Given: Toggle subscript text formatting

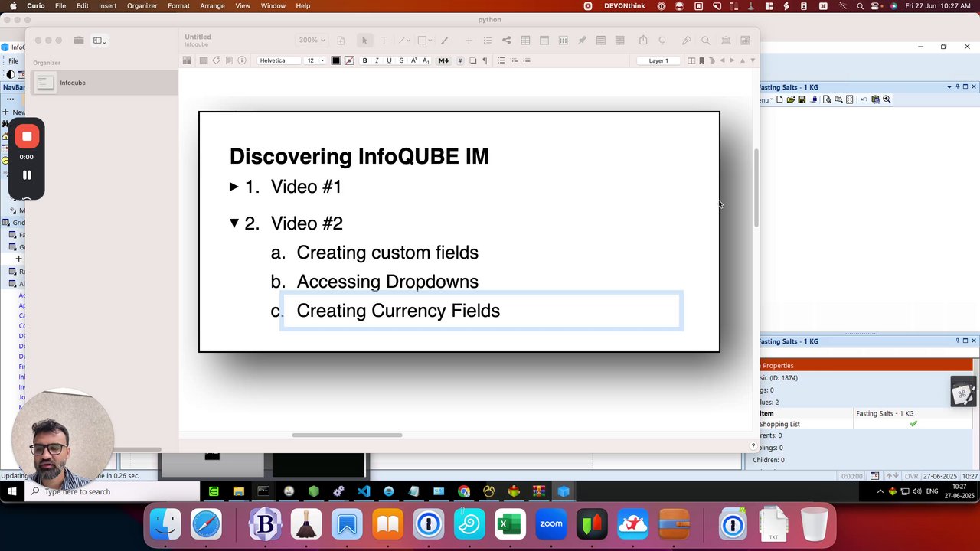Looking at the screenshot, I should [426, 60].
